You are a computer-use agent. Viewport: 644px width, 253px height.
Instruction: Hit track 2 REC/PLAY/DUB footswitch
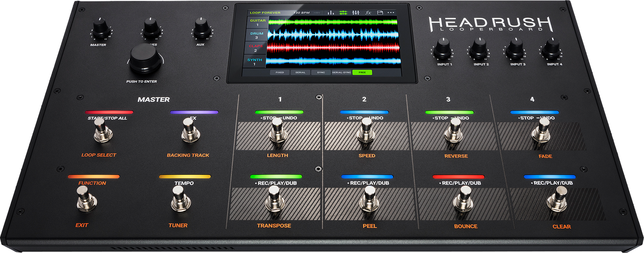(369, 199)
